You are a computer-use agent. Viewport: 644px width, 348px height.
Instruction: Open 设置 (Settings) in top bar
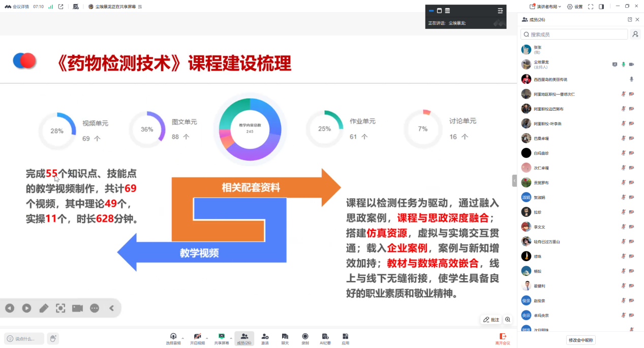[575, 7]
